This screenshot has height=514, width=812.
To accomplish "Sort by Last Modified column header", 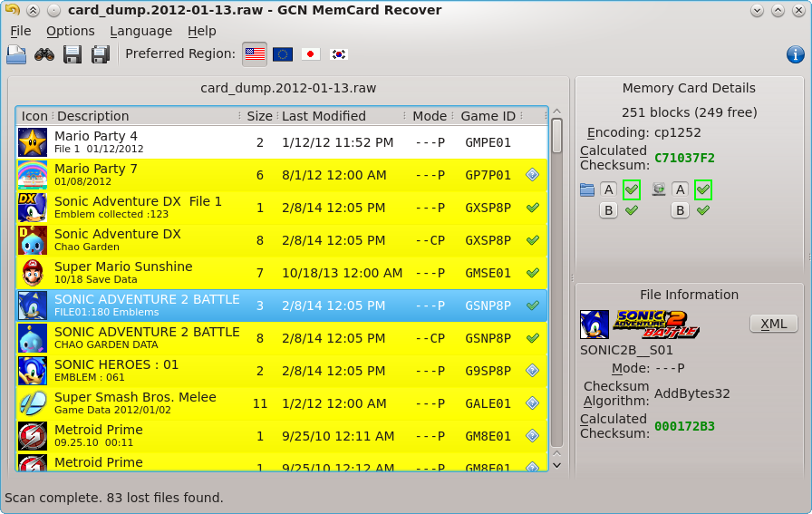I will coord(342,116).
